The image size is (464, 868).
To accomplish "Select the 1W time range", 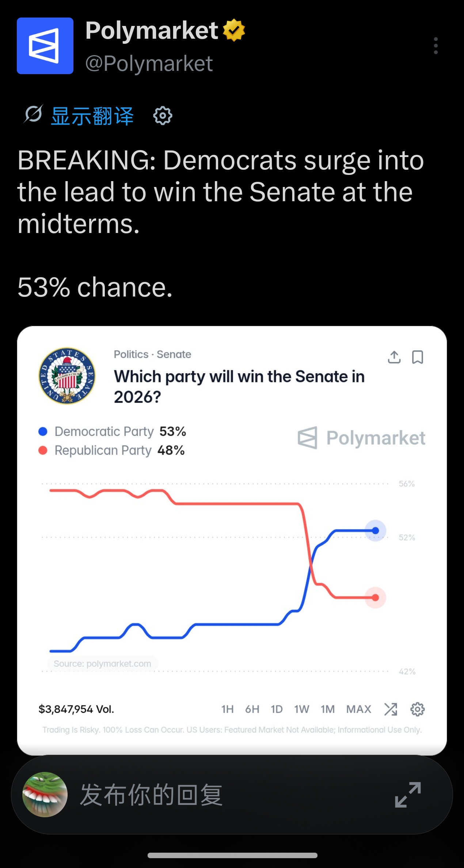I will click(x=302, y=709).
